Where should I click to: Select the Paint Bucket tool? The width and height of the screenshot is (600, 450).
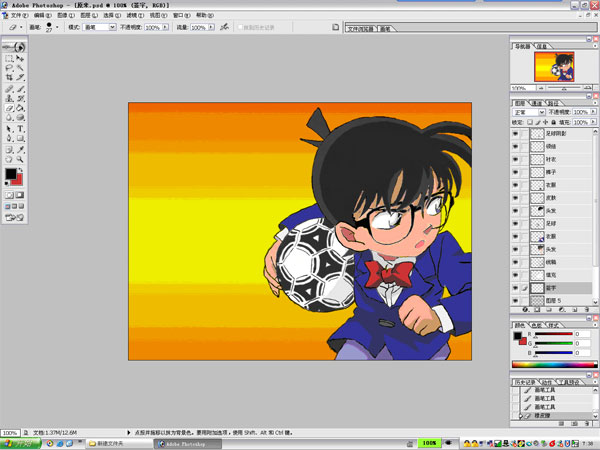tap(20, 108)
